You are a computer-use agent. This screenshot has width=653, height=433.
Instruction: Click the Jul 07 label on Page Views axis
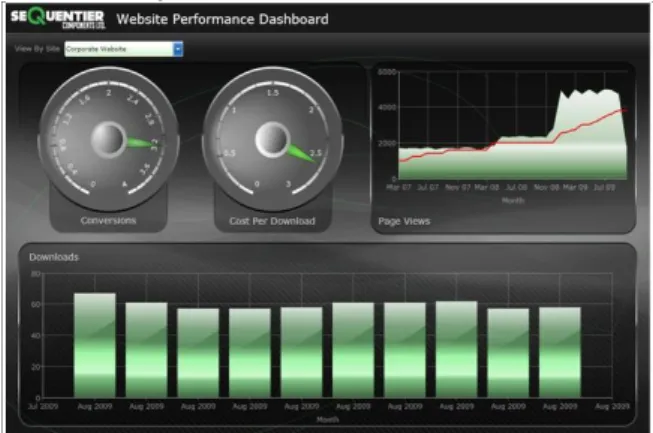point(428,187)
